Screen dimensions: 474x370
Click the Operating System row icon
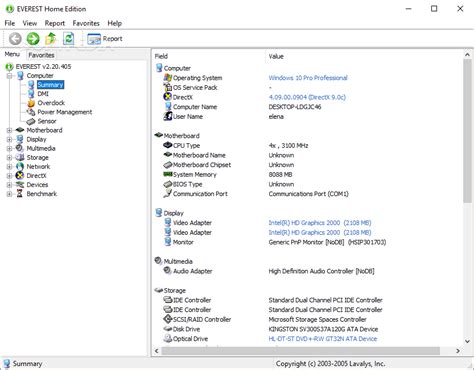pos(167,78)
